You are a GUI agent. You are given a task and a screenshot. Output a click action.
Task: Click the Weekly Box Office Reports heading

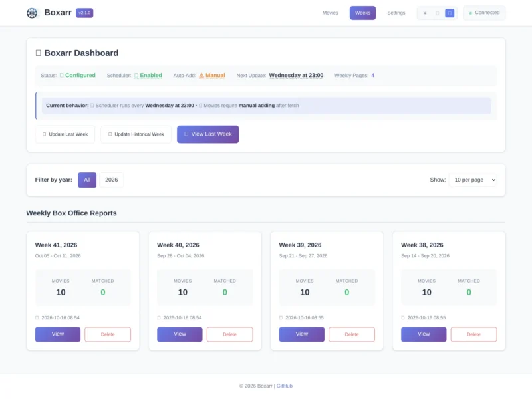coord(71,213)
